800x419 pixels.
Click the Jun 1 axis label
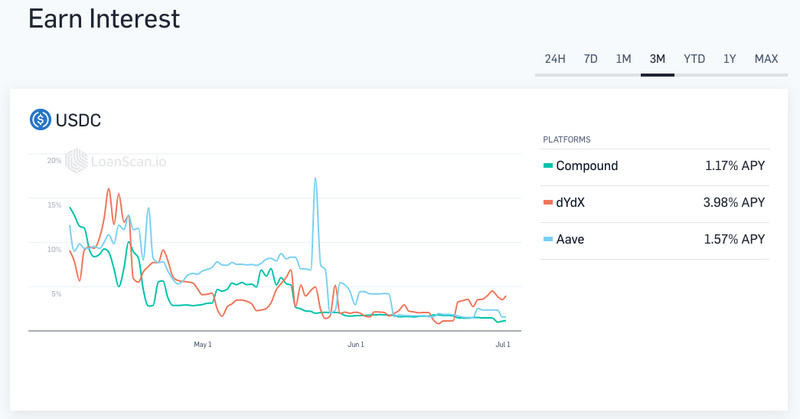pyautogui.click(x=355, y=344)
